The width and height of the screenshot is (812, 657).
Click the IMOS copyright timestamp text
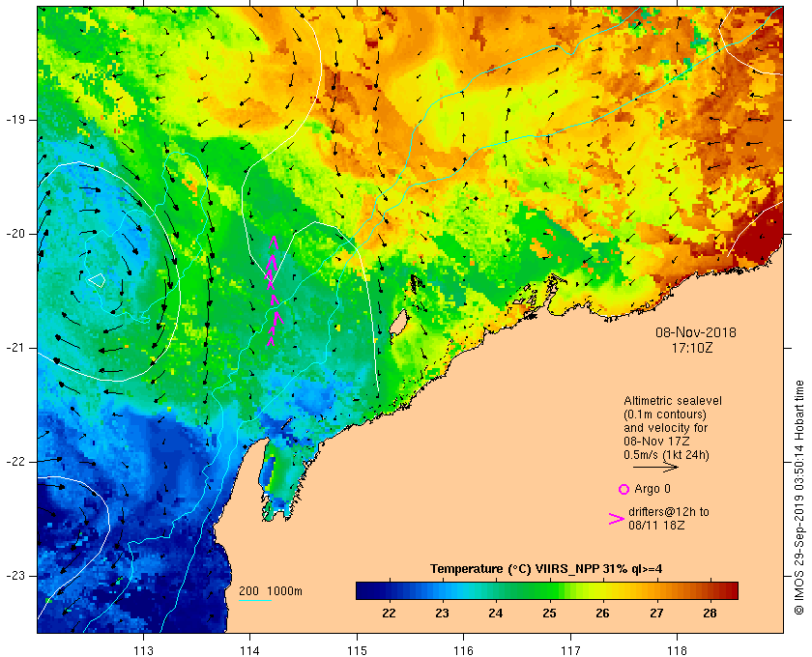(798, 498)
